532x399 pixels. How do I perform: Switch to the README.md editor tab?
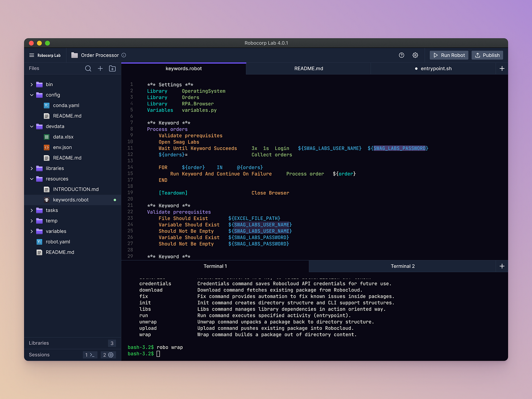click(308, 68)
